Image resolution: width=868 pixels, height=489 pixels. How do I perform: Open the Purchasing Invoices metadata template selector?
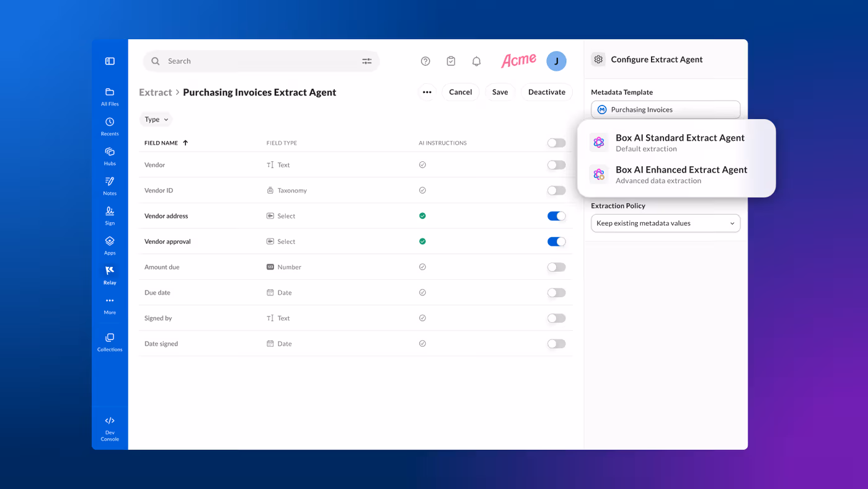[665, 109]
